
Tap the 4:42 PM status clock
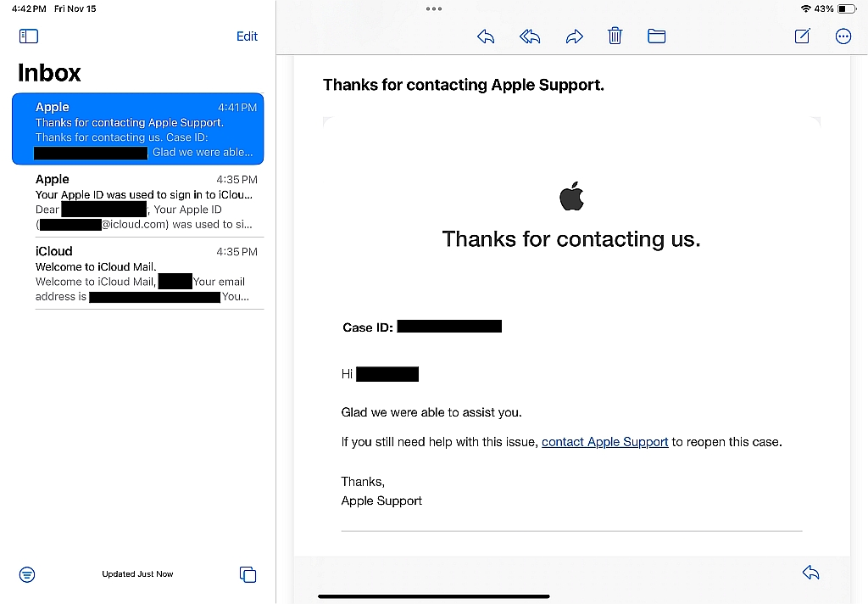click(x=29, y=8)
